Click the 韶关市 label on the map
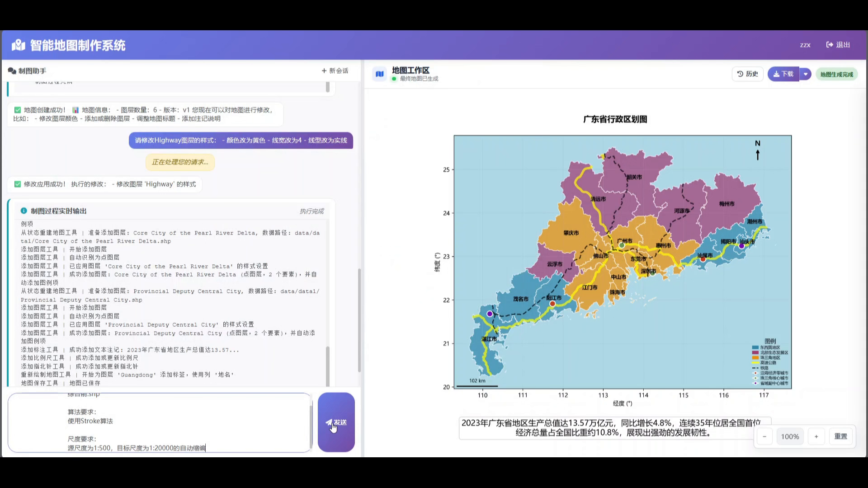 (x=634, y=177)
